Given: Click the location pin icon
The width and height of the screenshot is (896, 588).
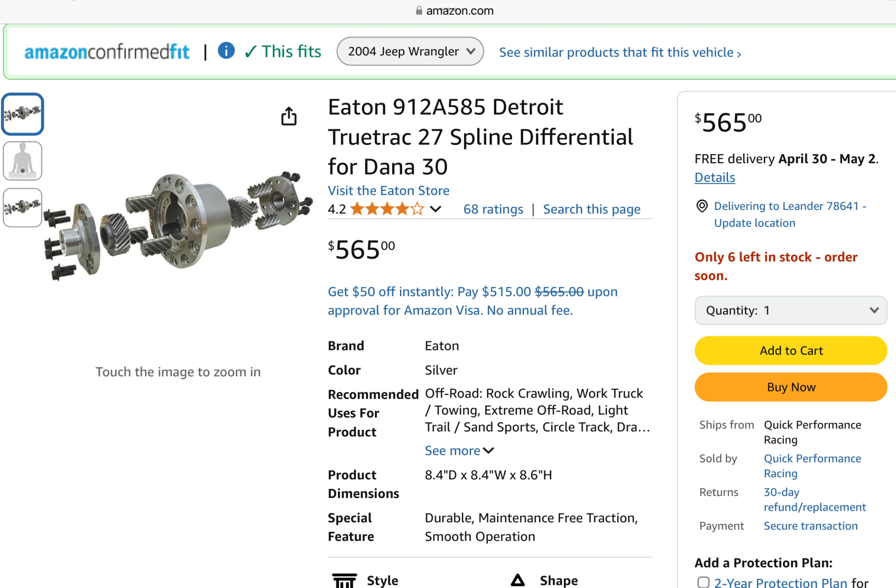Looking at the screenshot, I should [x=702, y=206].
